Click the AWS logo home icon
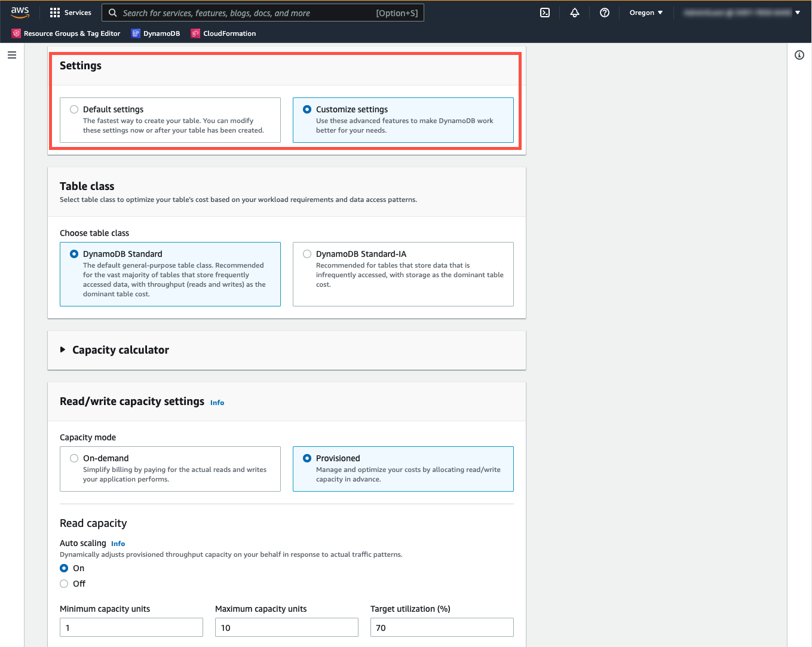The width and height of the screenshot is (812, 647). tap(20, 13)
